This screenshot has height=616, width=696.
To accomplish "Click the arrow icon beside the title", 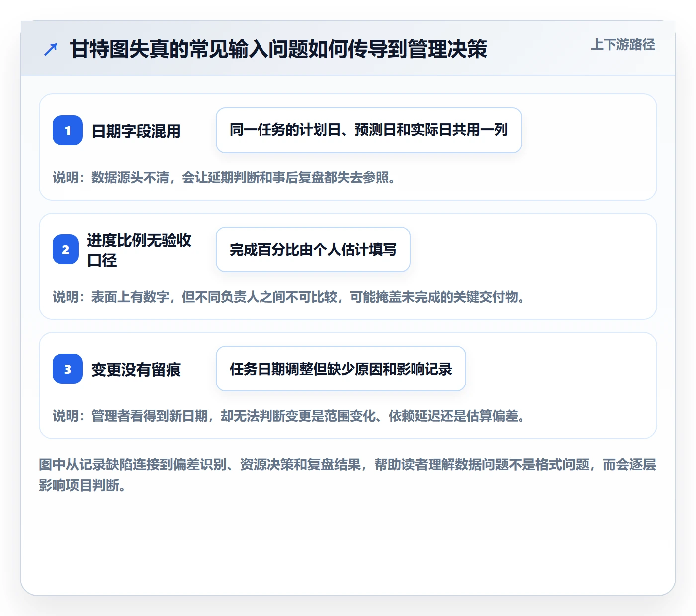I will pyautogui.click(x=51, y=49).
